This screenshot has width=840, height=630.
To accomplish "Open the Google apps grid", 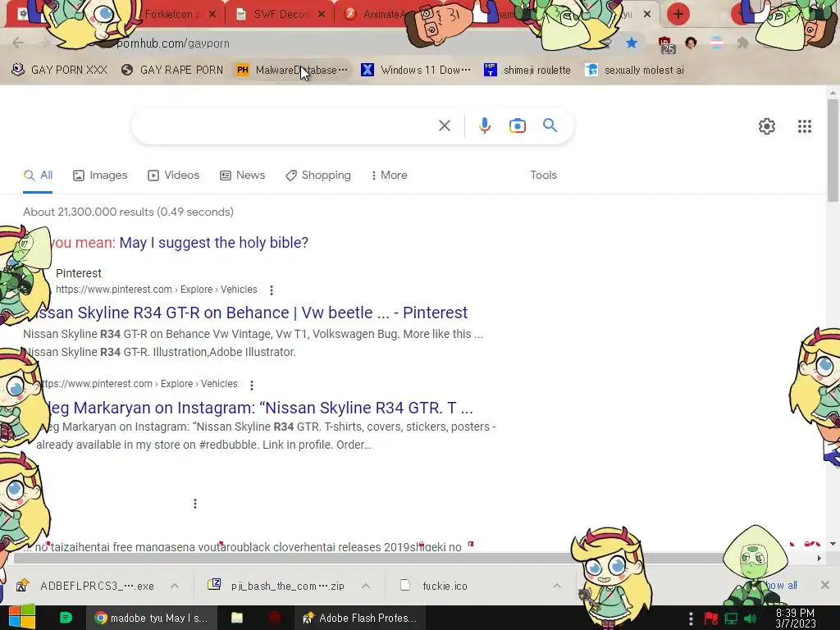I will point(804,126).
